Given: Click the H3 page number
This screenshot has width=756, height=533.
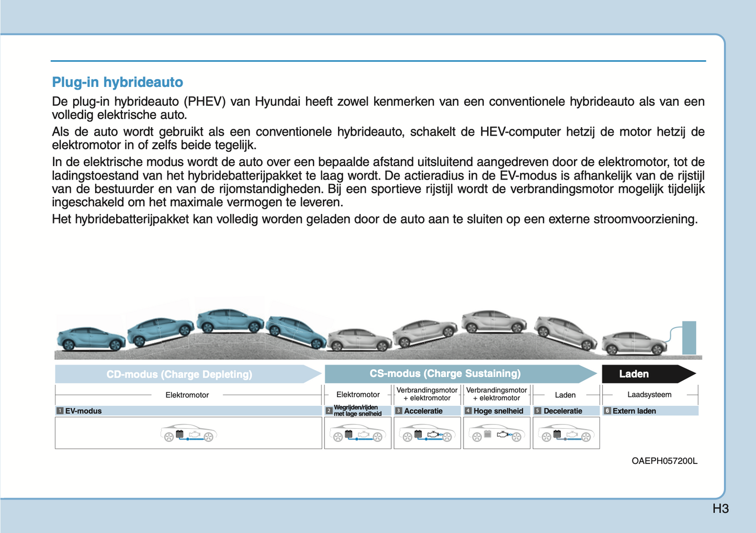Looking at the screenshot, I should (x=720, y=508).
